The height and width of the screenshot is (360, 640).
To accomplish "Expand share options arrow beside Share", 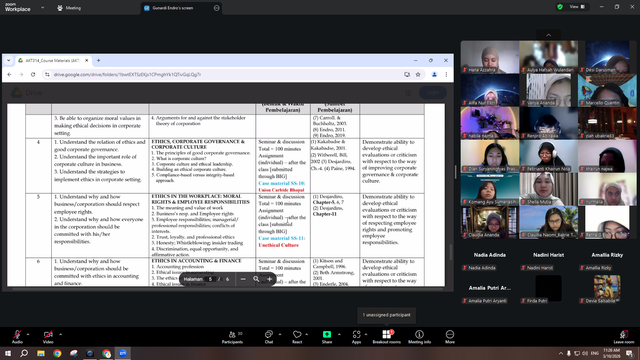I will tap(339, 334).
